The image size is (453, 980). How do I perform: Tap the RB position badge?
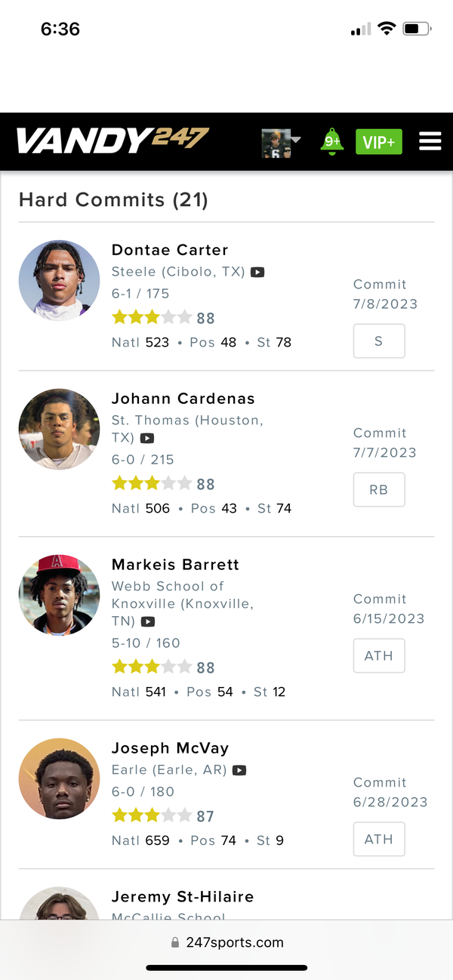(379, 490)
